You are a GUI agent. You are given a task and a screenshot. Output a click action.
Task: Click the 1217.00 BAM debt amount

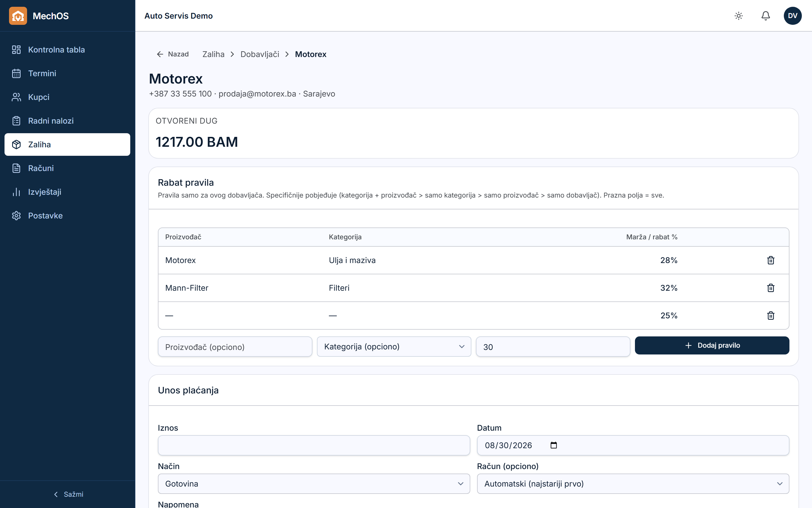(197, 142)
